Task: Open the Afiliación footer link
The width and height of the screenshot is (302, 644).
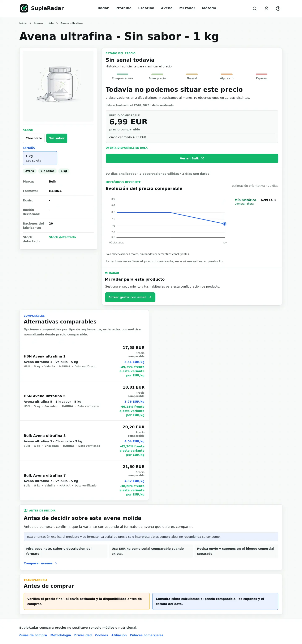Action: click(119, 635)
